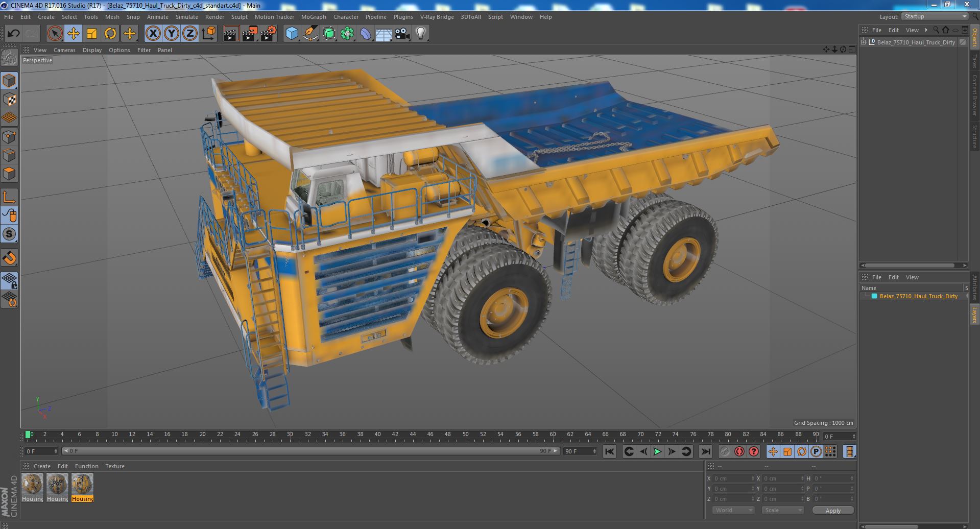Switch the coordinate system icon
Screen dimensions: 980x529
(x=208, y=34)
